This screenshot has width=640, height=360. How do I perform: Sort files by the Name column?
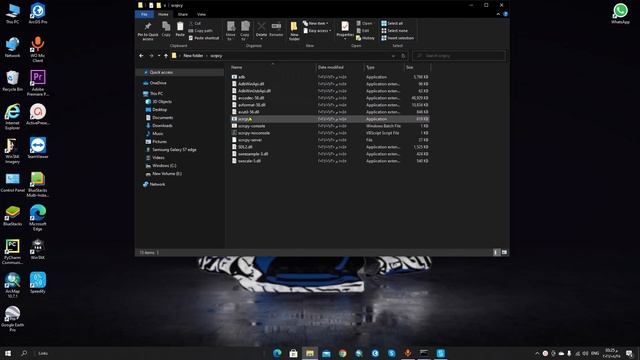pos(272,67)
